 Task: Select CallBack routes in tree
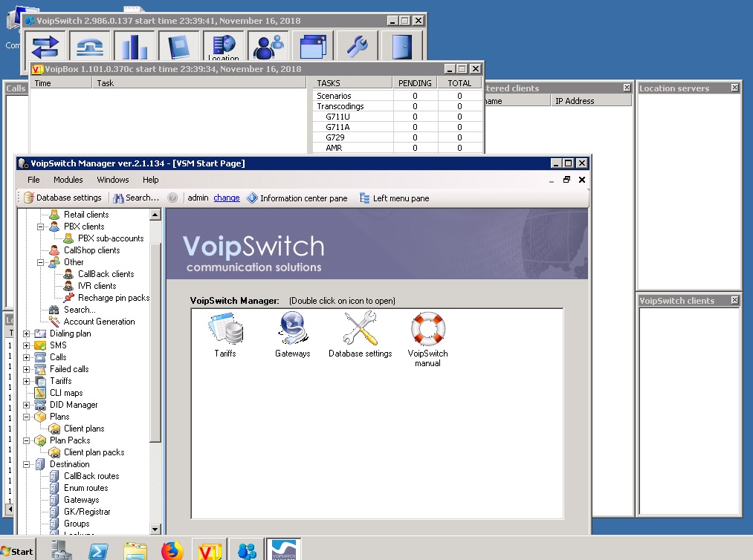pos(91,476)
